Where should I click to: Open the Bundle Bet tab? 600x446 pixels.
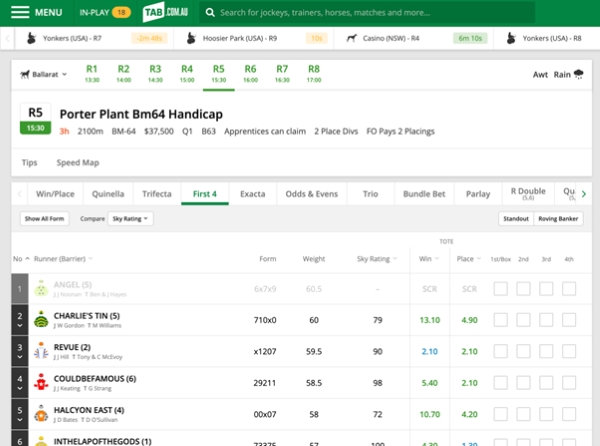(x=424, y=194)
